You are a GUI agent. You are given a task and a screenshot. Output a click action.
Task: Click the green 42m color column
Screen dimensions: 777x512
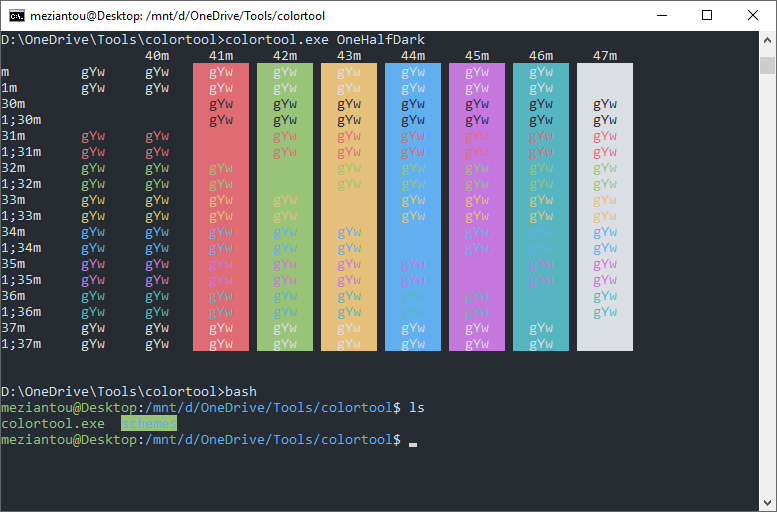point(284,207)
